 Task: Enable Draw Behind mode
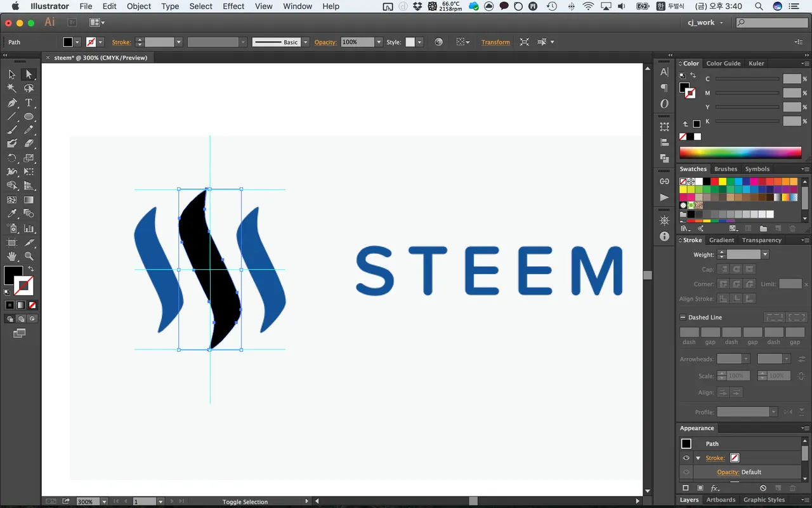point(21,319)
